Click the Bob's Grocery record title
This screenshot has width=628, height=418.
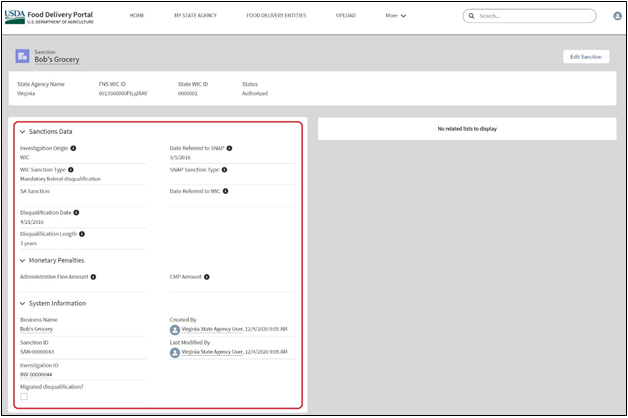click(57, 59)
